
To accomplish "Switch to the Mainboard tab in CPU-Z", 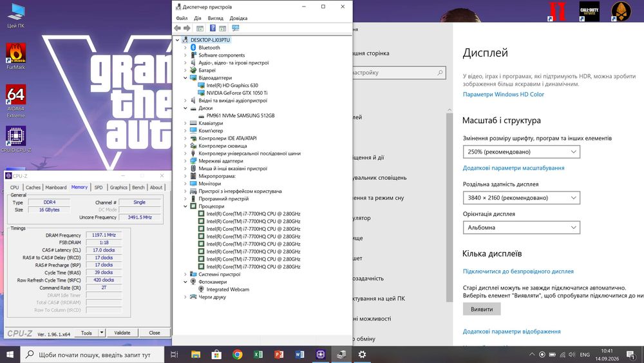I will [x=56, y=188].
